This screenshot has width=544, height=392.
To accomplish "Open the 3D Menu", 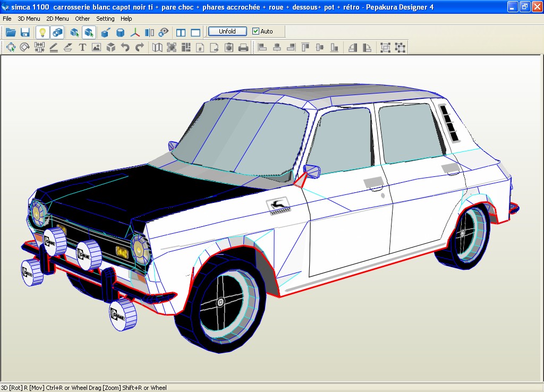I will [x=29, y=19].
